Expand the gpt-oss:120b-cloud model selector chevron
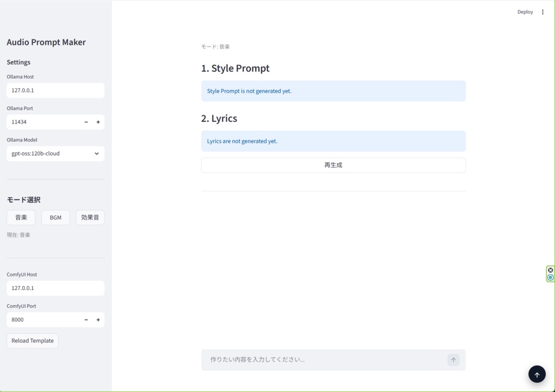The width and height of the screenshot is (555, 392). pyautogui.click(x=98, y=153)
